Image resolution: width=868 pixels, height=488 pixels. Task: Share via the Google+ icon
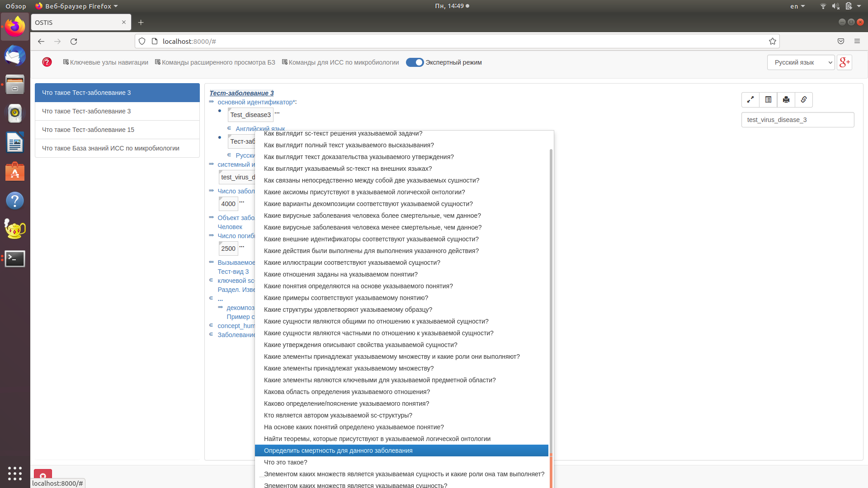pyautogui.click(x=844, y=62)
